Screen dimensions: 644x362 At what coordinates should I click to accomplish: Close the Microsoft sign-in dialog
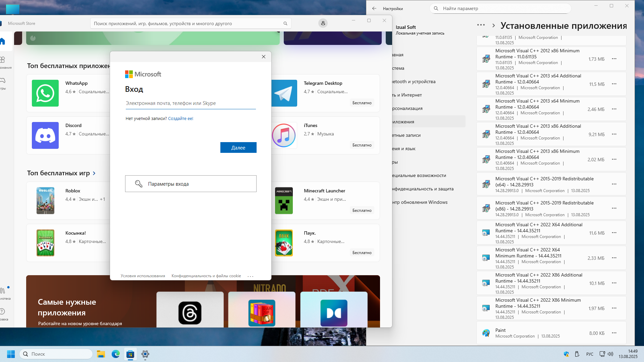[264, 57]
